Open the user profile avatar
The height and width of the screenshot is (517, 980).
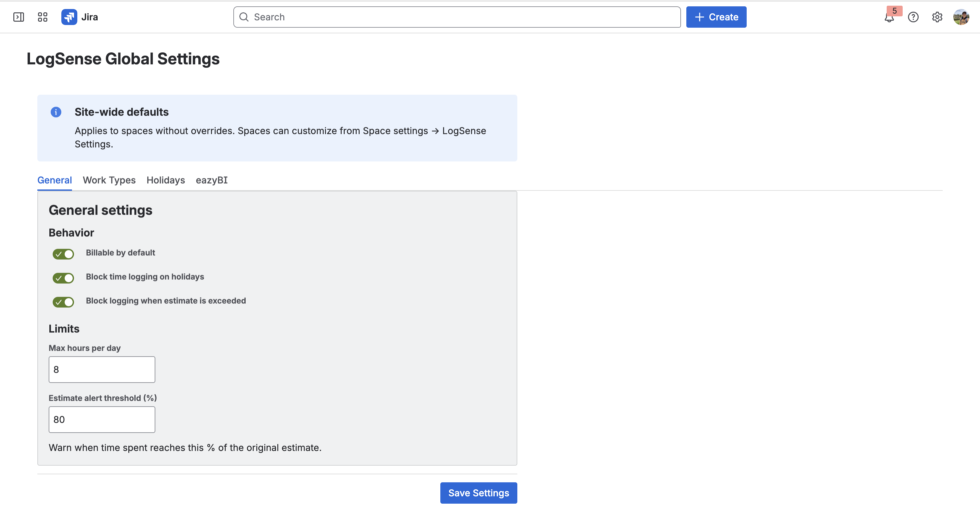pos(961,17)
